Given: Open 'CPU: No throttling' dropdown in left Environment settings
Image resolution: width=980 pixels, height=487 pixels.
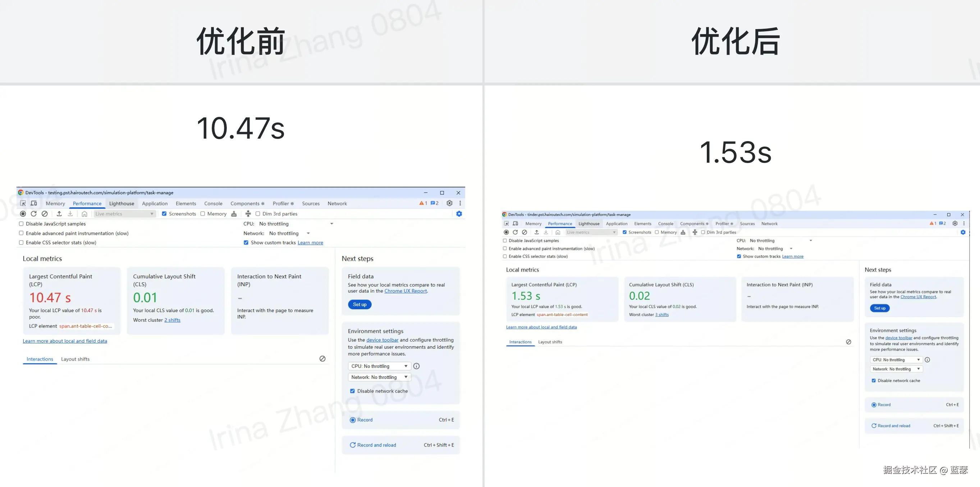Looking at the screenshot, I should point(379,366).
